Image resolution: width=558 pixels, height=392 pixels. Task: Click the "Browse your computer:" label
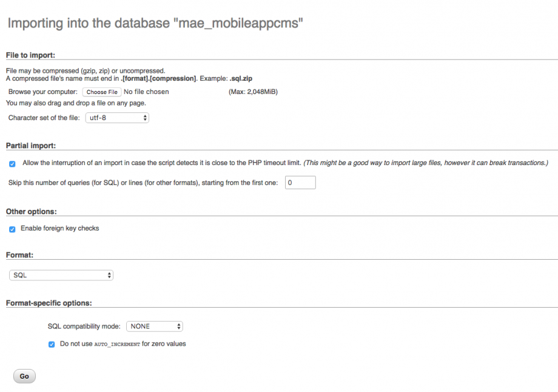coord(42,92)
